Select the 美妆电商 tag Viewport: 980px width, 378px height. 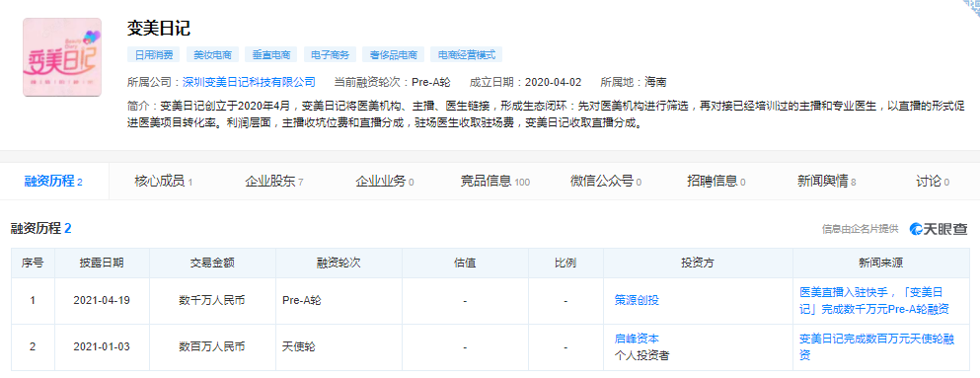[212, 54]
